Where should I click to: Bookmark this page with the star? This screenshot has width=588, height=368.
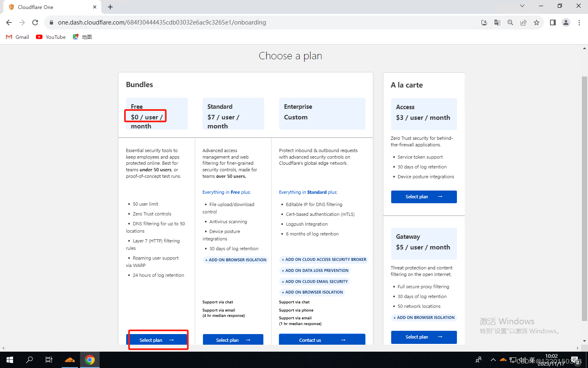537,22
